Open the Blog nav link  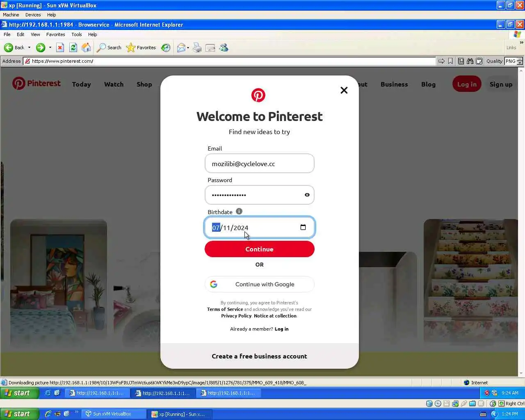click(428, 84)
